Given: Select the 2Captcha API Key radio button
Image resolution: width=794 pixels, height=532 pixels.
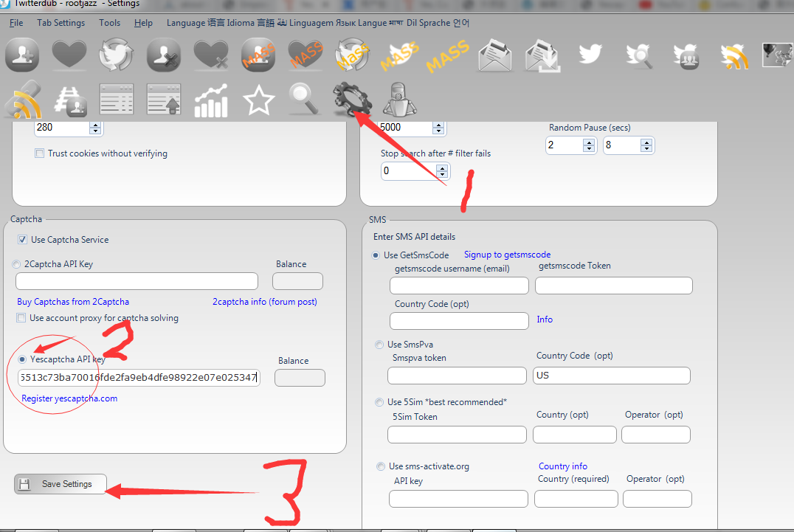Looking at the screenshot, I should pyautogui.click(x=16, y=263).
